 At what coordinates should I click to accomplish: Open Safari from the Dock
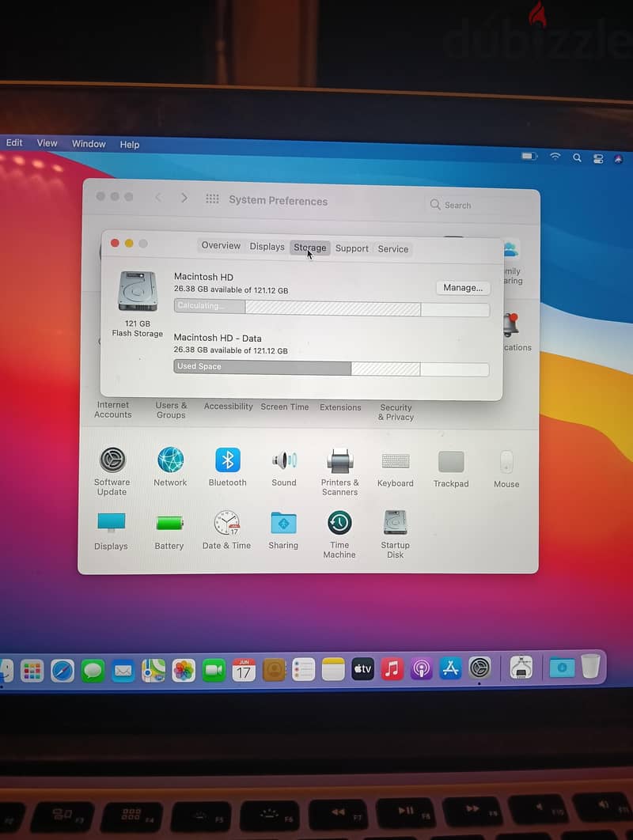pyautogui.click(x=63, y=670)
